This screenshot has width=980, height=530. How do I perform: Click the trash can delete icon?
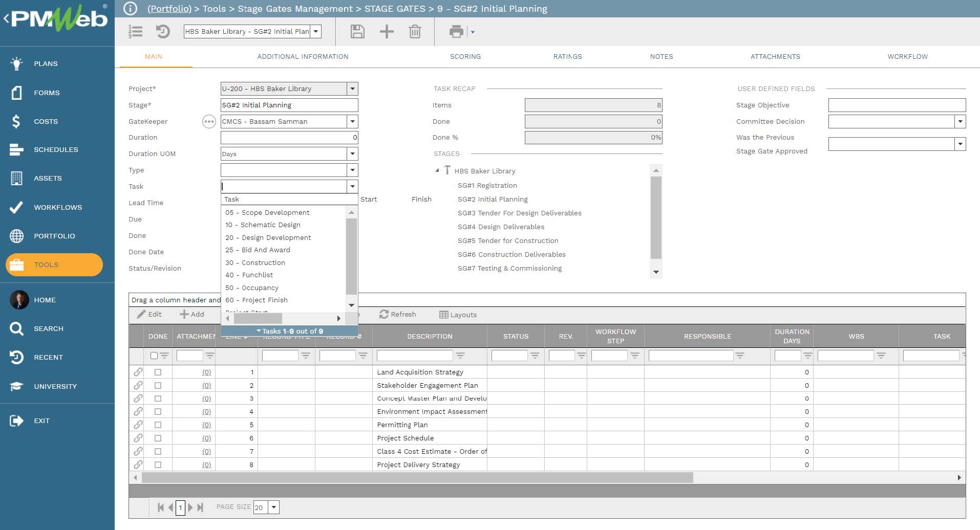(415, 32)
